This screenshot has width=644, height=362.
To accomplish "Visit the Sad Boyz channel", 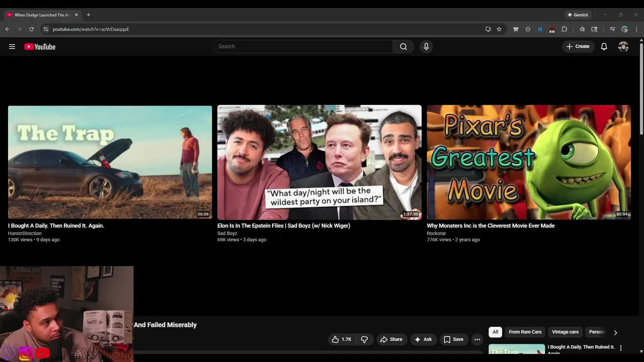I will [227, 233].
